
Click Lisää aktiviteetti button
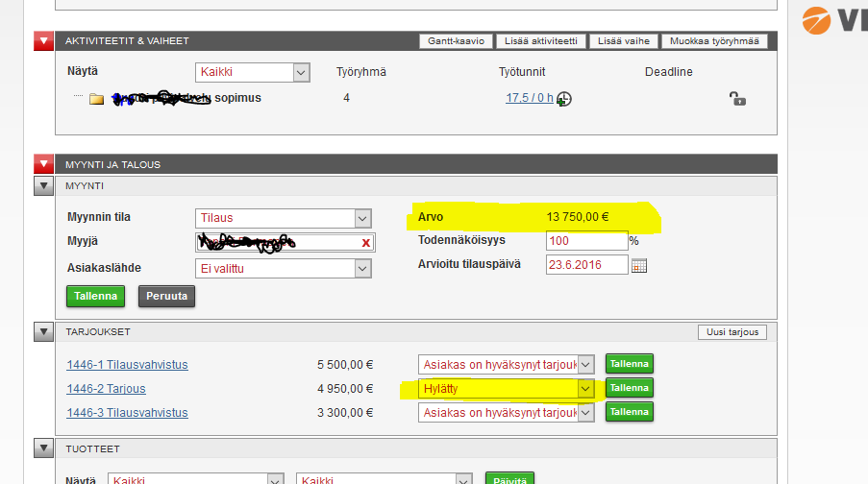pos(541,41)
